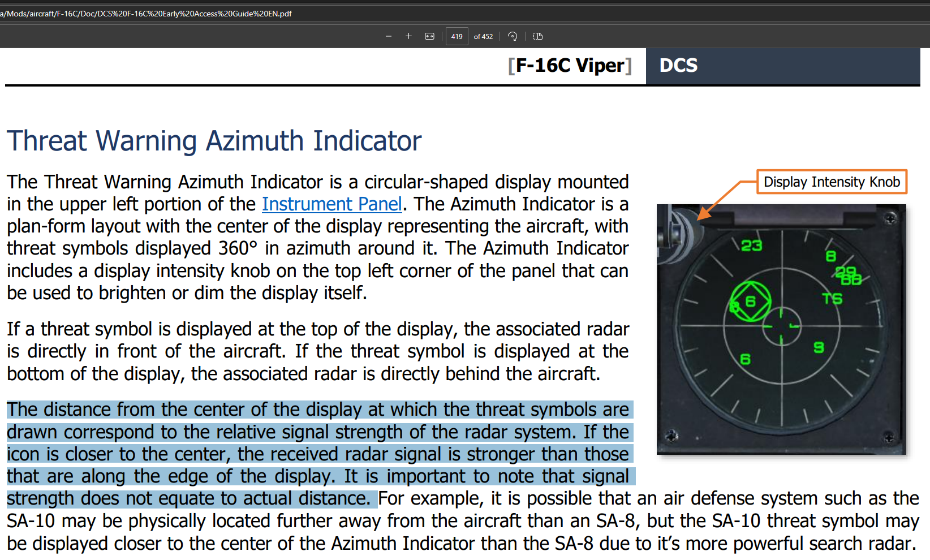The width and height of the screenshot is (930, 560).
Task: Click the DCS header label
Action: coord(678,66)
